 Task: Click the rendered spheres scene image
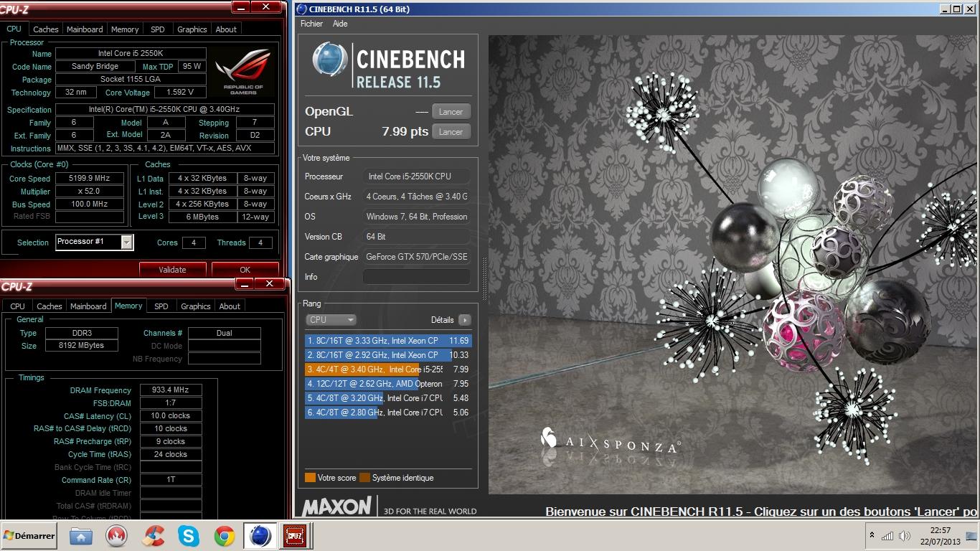[x=734, y=265]
